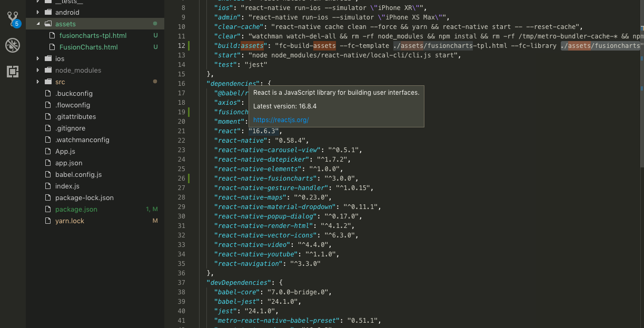
Task: Open the Extensions view
Action: coord(13,72)
